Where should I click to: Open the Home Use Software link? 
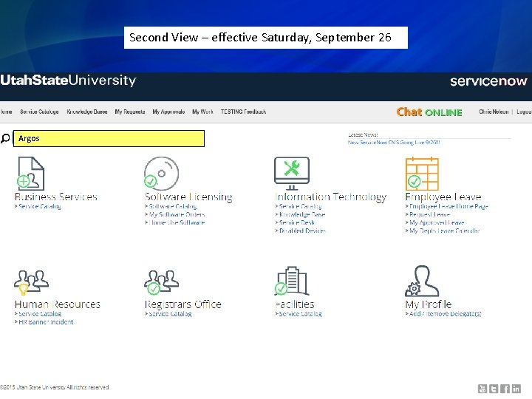(177, 222)
